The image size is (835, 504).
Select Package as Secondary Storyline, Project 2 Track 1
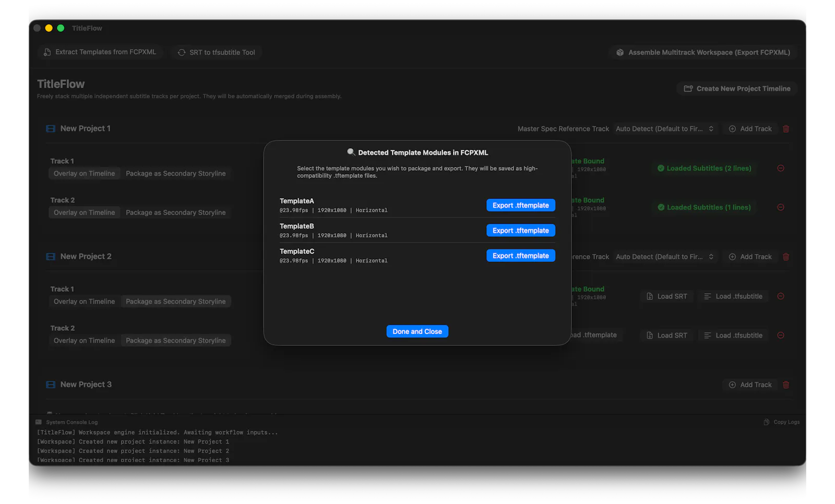(176, 301)
